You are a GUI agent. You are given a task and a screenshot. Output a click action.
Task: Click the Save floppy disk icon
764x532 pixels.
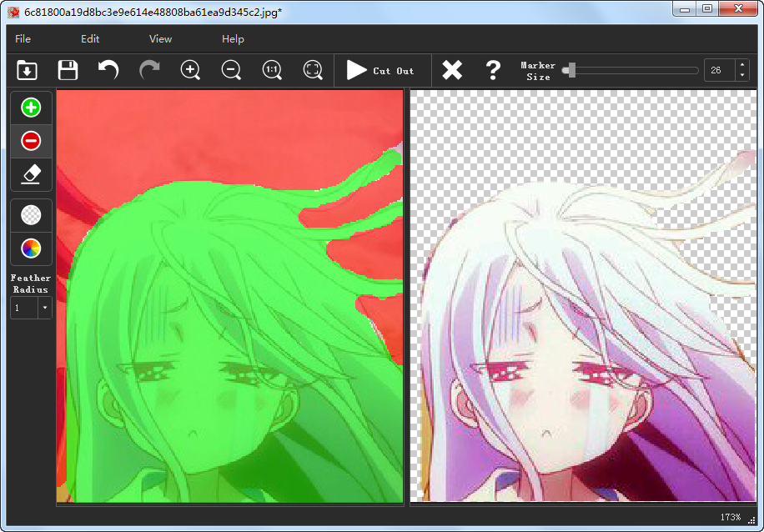pyautogui.click(x=68, y=70)
